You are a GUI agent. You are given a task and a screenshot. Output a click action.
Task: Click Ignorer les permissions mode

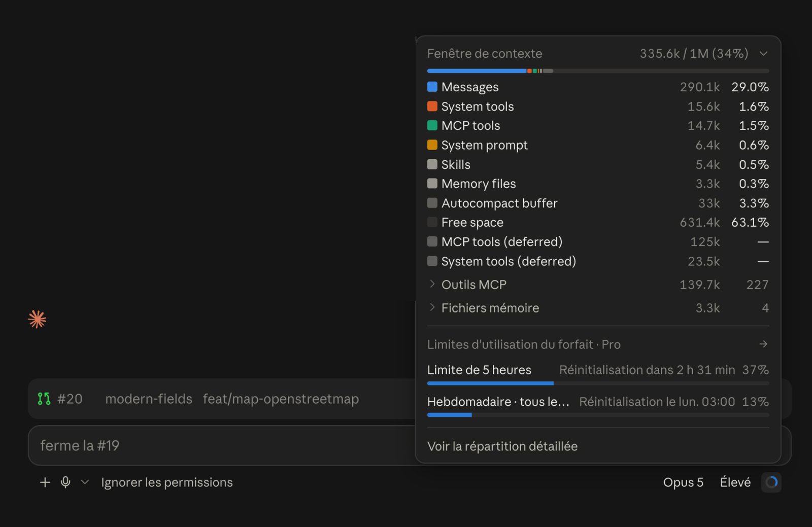point(167,482)
